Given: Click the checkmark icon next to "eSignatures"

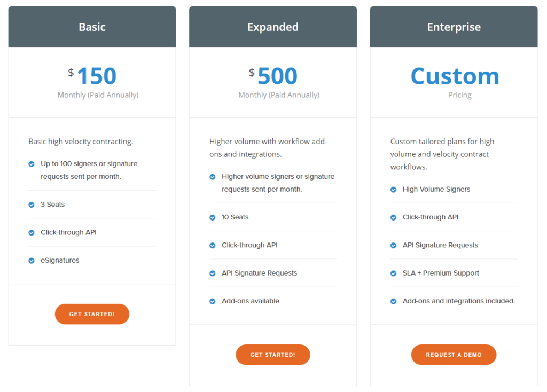Looking at the screenshot, I should (31, 260).
